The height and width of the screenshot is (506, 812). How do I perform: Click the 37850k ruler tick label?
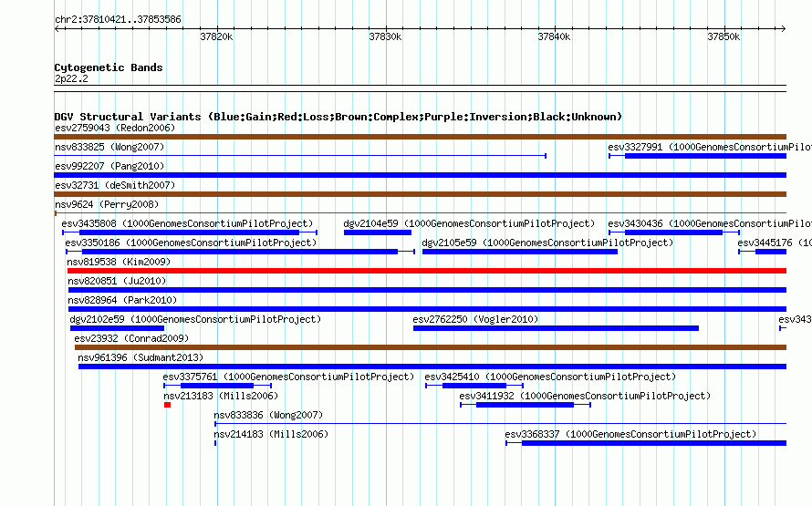coord(724,36)
